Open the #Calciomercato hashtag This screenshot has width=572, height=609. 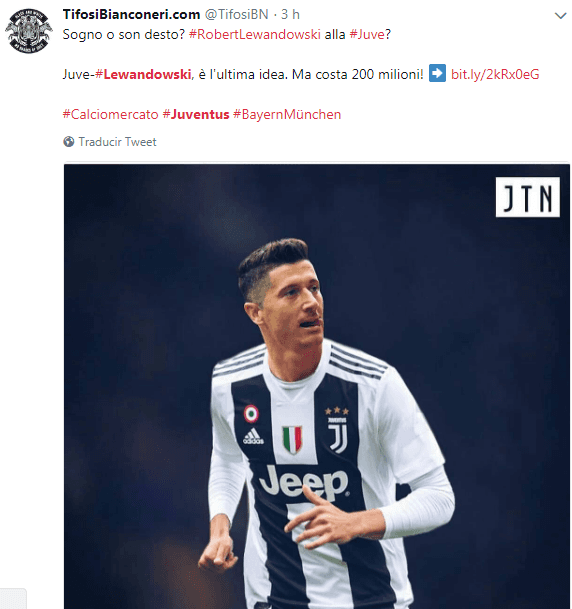coord(111,115)
